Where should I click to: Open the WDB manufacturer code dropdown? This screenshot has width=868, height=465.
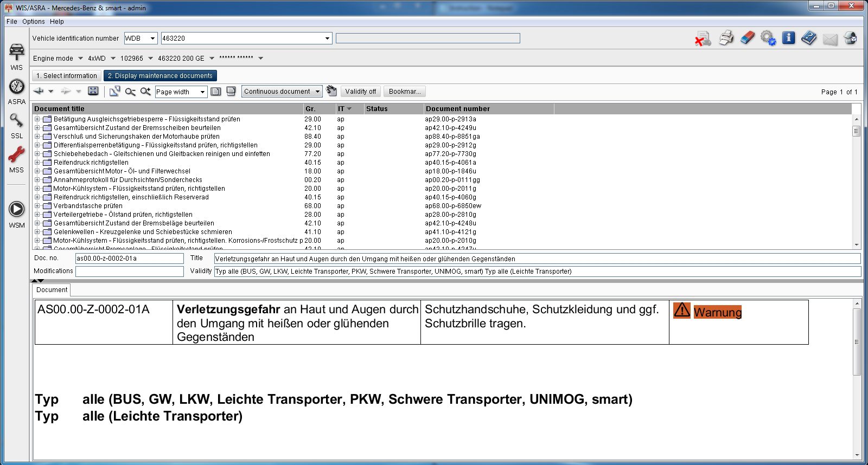pos(153,38)
